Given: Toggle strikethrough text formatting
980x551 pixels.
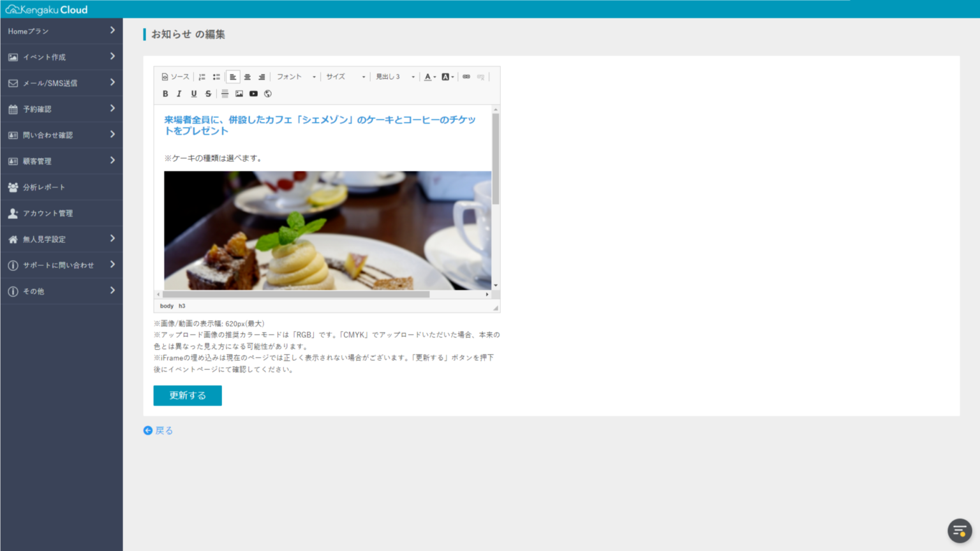Looking at the screenshot, I should (x=207, y=94).
